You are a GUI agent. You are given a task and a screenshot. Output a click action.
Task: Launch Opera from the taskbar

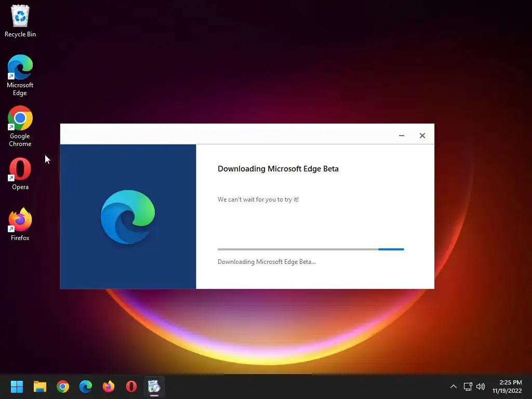tap(131, 387)
